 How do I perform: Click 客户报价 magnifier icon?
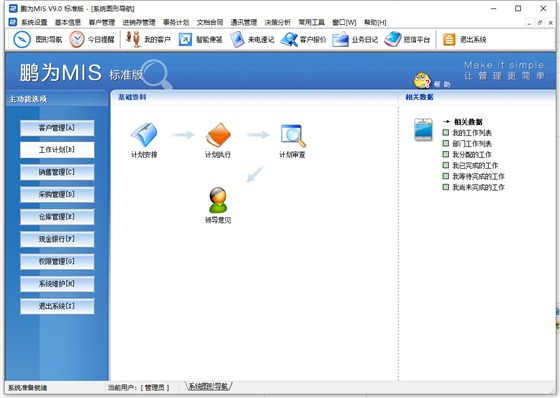click(289, 39)
